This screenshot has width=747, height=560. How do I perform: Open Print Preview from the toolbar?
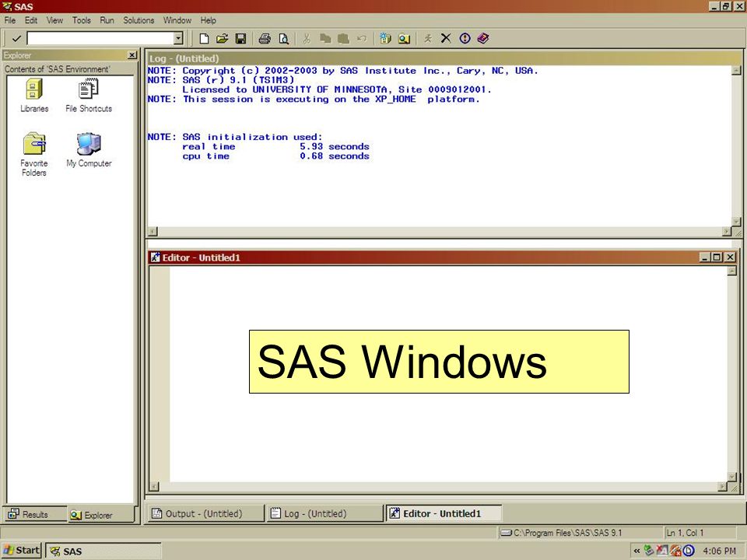click(283, 39)
